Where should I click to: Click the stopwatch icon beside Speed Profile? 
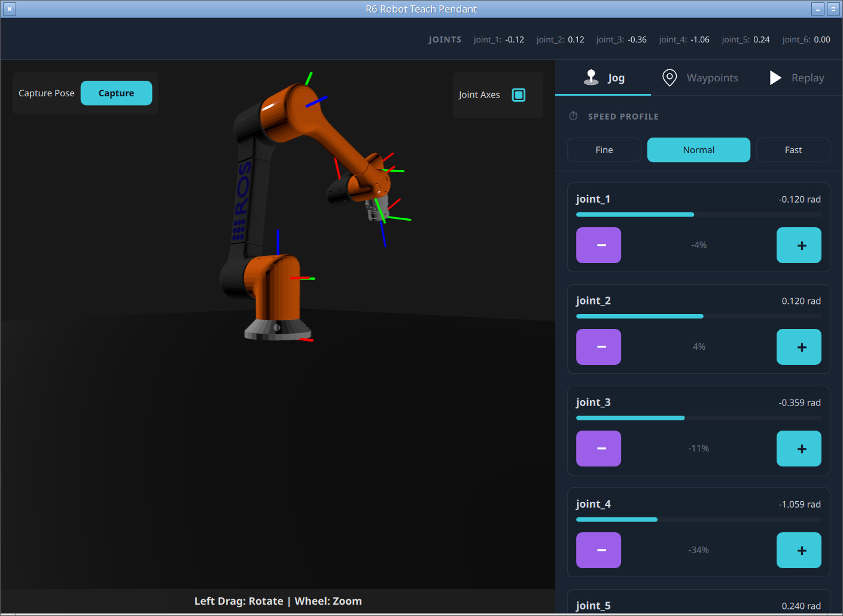pos(573,116)
